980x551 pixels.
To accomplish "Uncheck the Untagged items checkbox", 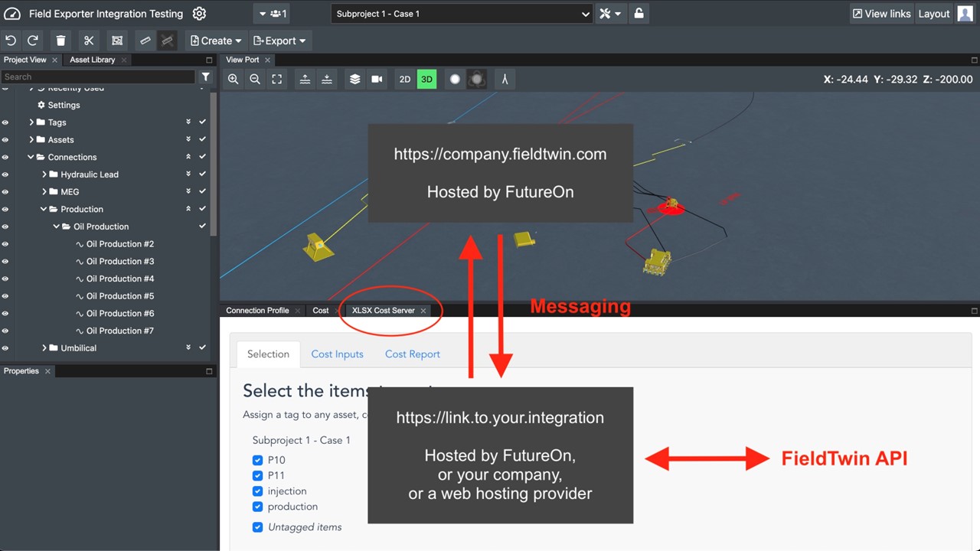I will (x=257, y=527).
